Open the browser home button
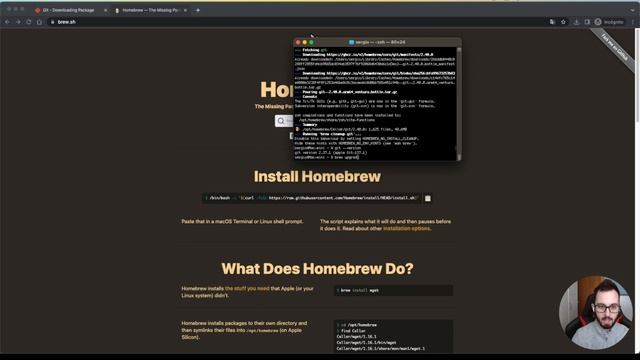 pos(40,22)
